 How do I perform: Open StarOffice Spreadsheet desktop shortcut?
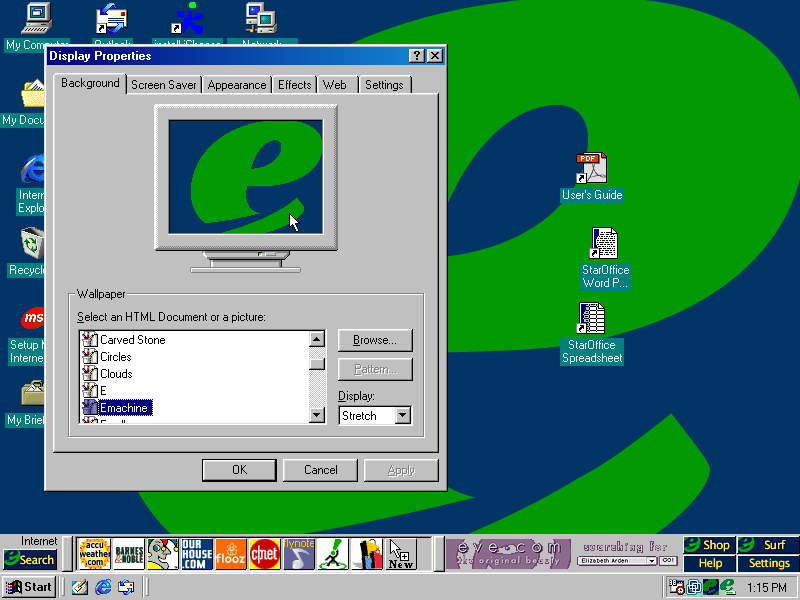tap(591, 320)
